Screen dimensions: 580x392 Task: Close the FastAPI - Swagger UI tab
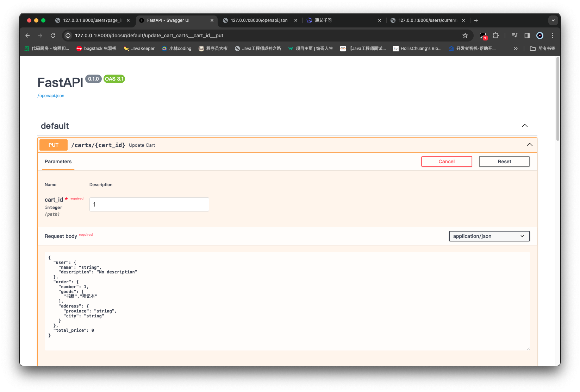(x=212, y=20)
